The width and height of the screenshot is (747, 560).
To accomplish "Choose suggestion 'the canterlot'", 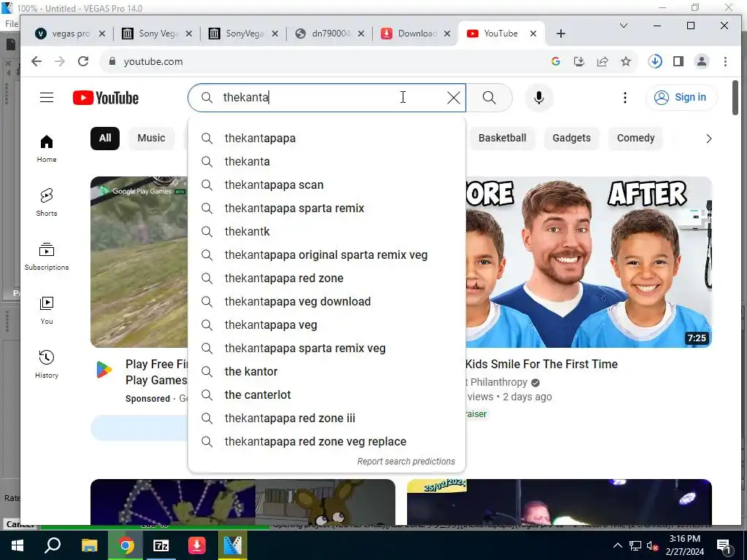I will pos(327,394).
